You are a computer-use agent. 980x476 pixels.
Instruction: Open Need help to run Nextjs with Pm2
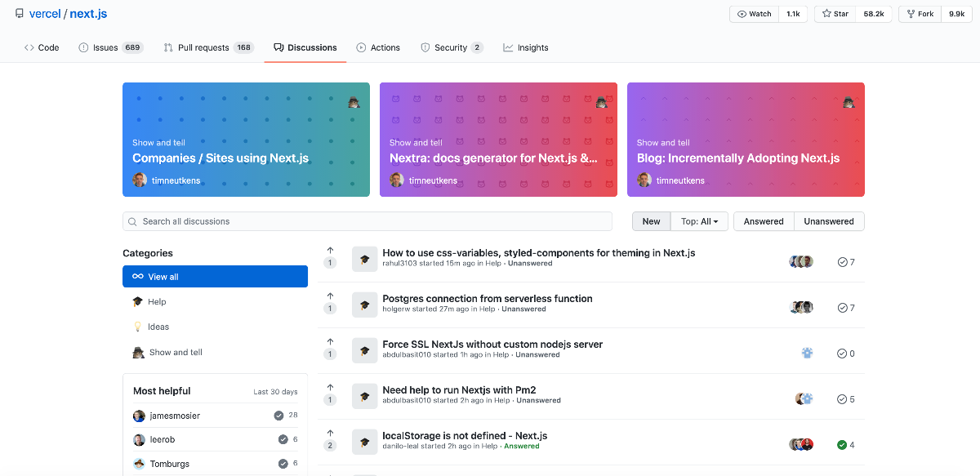[459, 390]
